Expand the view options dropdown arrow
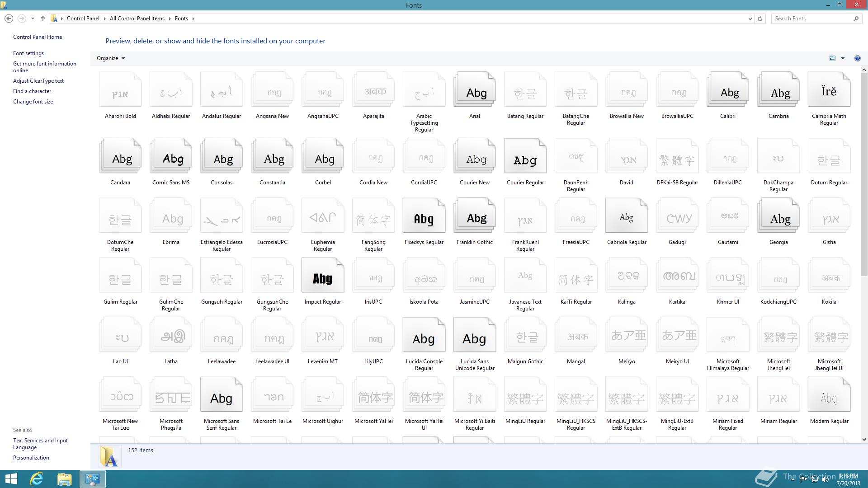The height and width of the screenshot is (488, 868). [843, 58]
